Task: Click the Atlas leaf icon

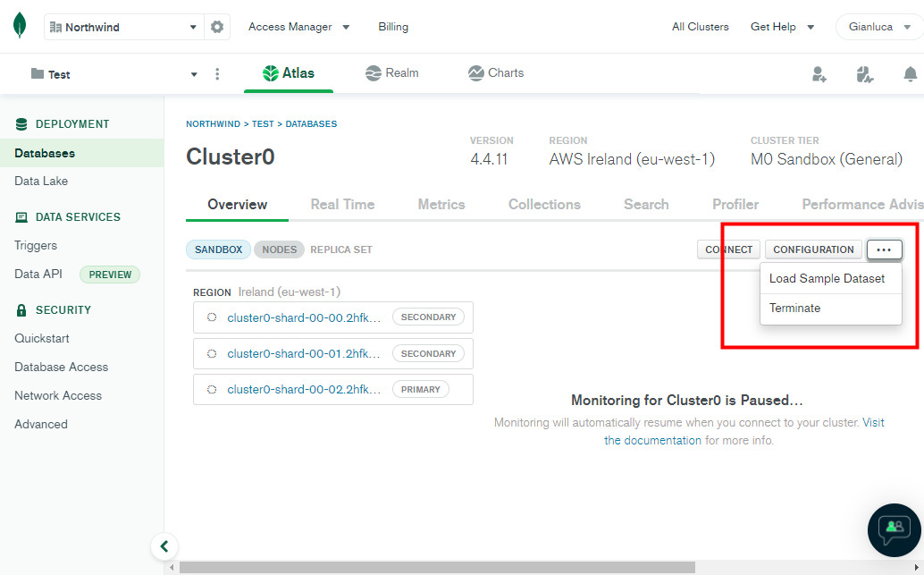Action: [x=271, y=73]
